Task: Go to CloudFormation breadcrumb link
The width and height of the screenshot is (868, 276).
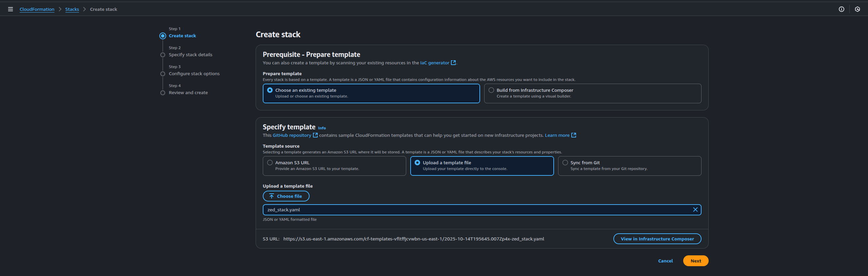Action: (x=37, y=9)
